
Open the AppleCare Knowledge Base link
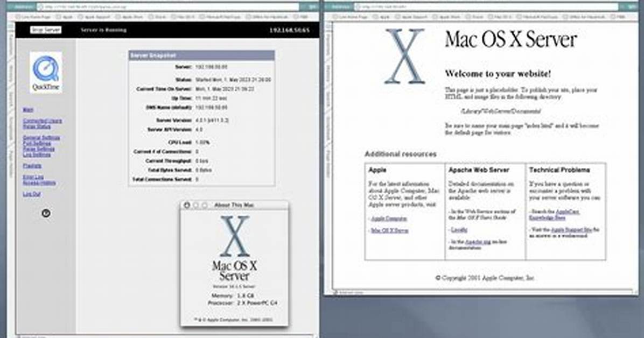tap(554, 214)
